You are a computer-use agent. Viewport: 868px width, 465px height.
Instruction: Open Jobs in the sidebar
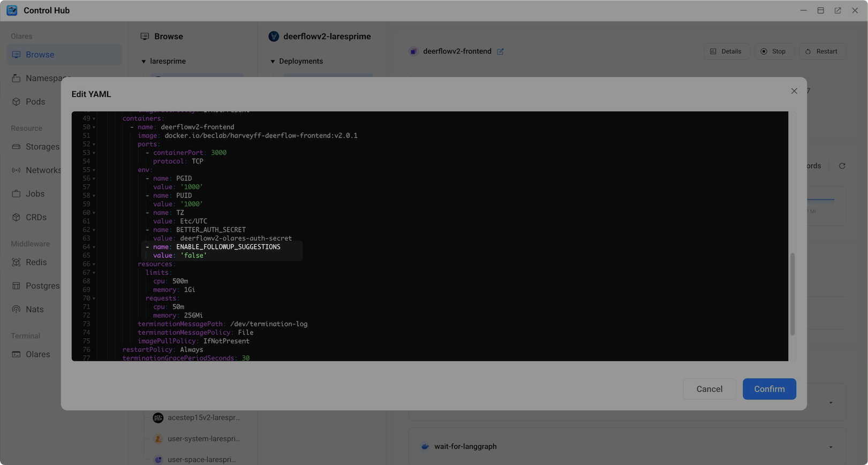pos(35,194)
